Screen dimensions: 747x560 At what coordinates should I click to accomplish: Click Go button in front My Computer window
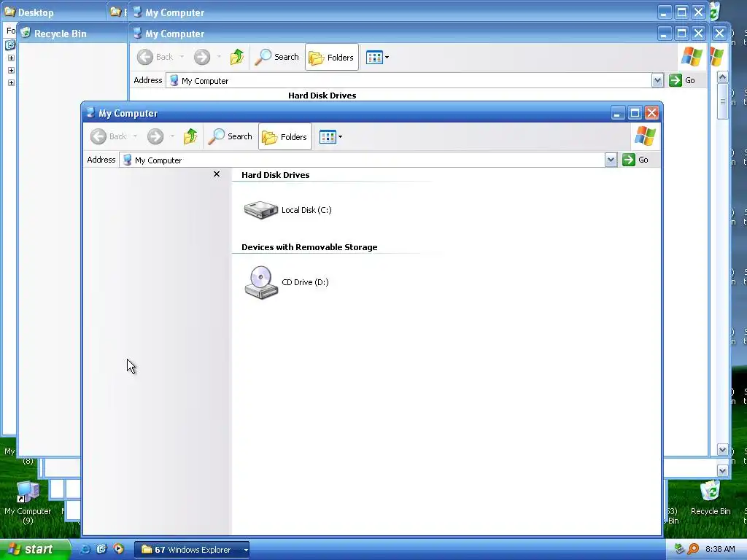point(636,160)
